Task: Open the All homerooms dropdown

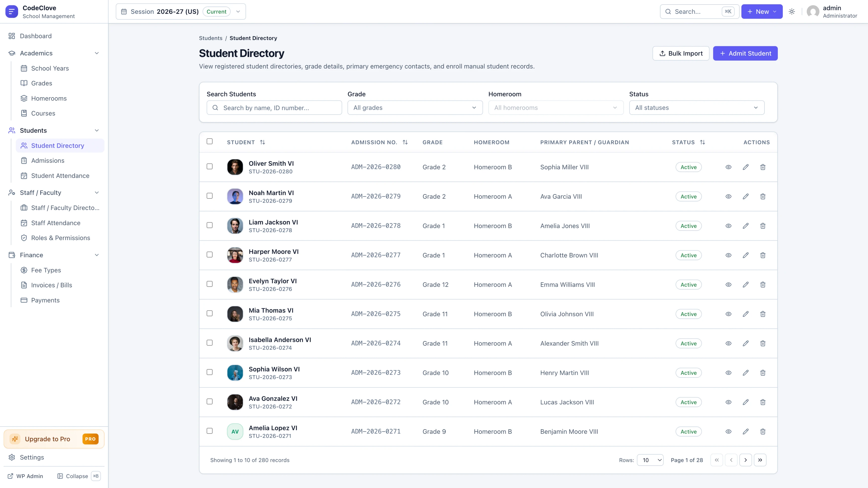Action: (556, 108)
